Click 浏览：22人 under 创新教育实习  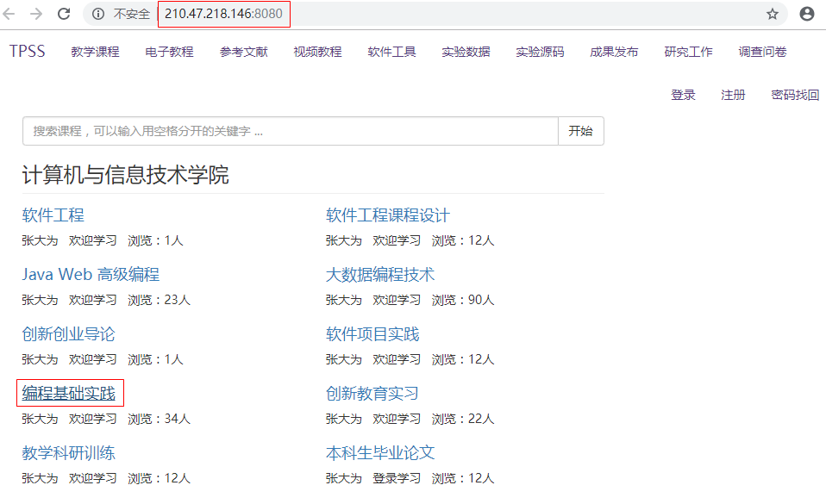(463, 419)
